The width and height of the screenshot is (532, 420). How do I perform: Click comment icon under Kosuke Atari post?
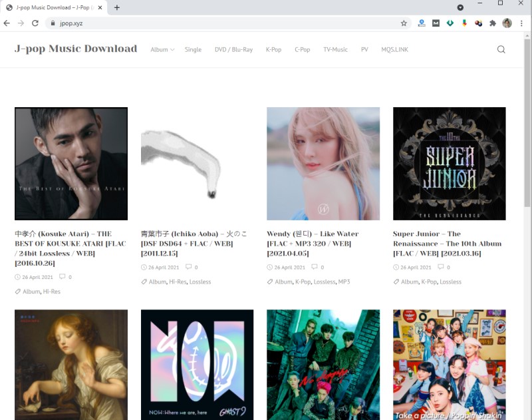tap(62, 276)
